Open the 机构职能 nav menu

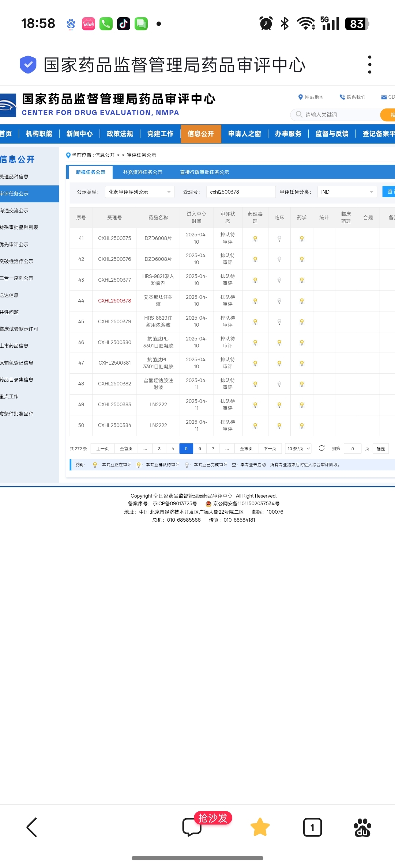click(39, 134)
